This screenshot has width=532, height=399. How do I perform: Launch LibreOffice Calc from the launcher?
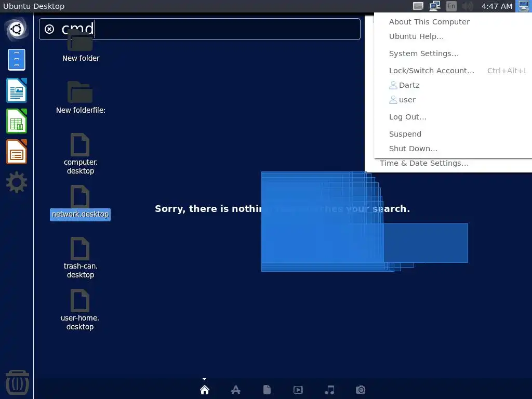(x=16, y=121)
